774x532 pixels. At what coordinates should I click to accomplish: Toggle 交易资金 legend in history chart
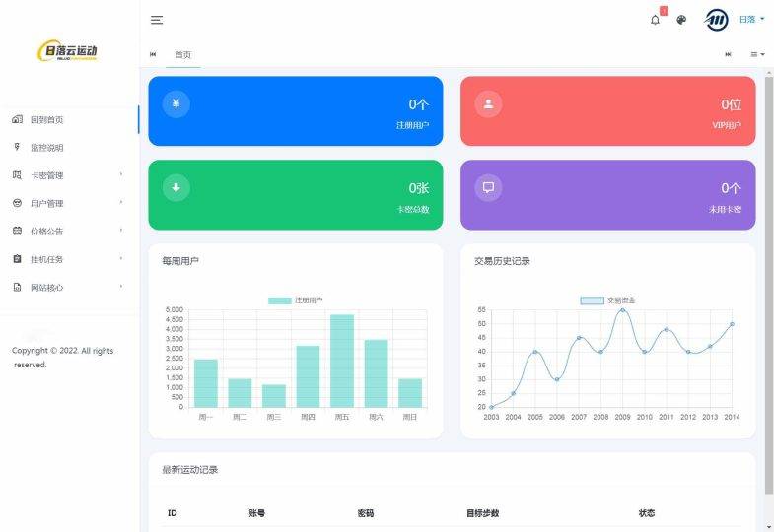click(x=607, y=299)
